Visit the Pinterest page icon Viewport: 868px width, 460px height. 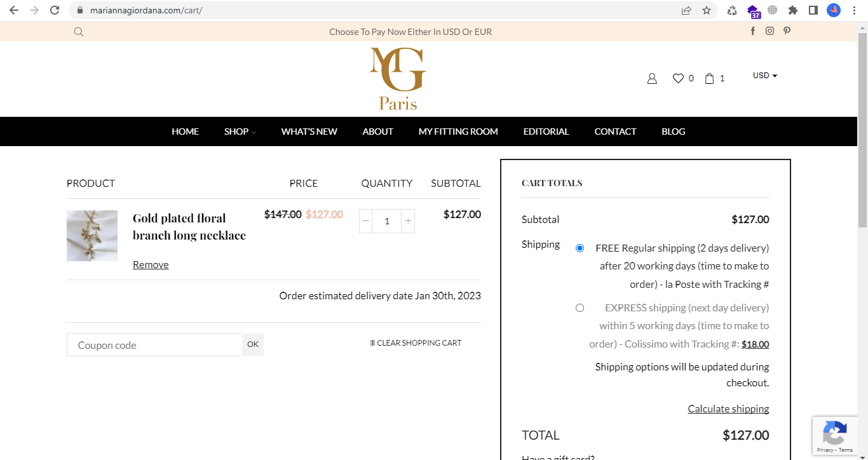click(787, 31)
